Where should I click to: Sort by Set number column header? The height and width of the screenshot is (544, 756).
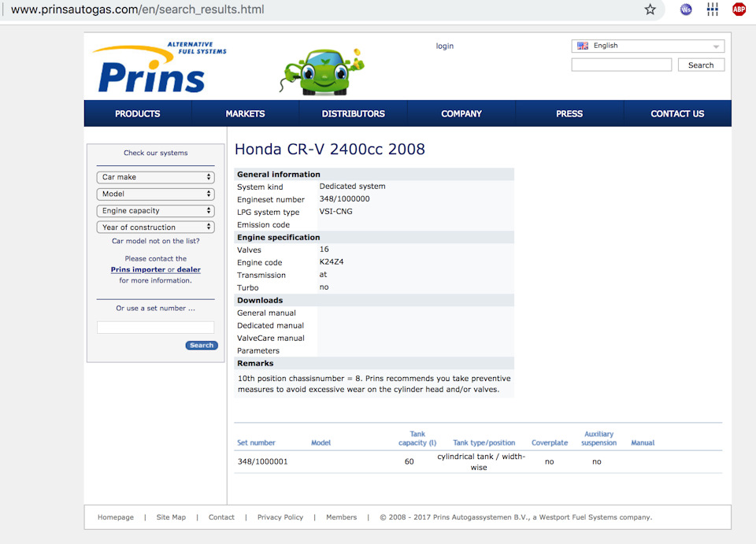coord(256,442)
